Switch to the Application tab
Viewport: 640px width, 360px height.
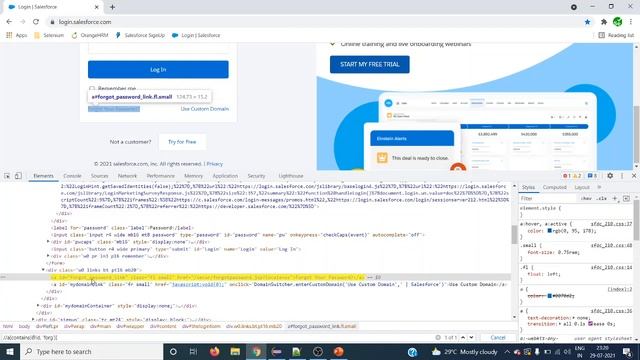[x=225, y=176]
